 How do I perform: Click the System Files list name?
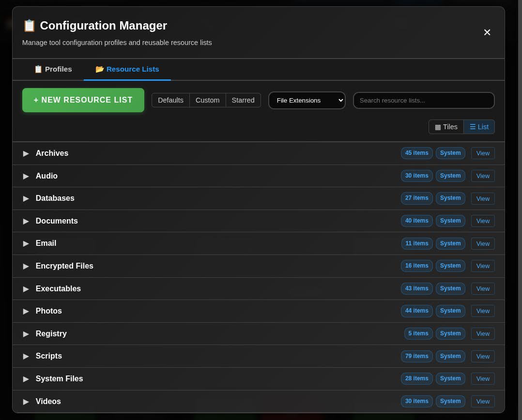point(59,378)
